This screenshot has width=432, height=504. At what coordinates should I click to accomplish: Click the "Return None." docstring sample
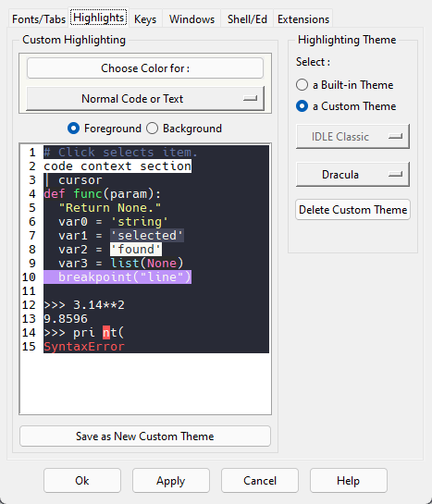[109, 208]
